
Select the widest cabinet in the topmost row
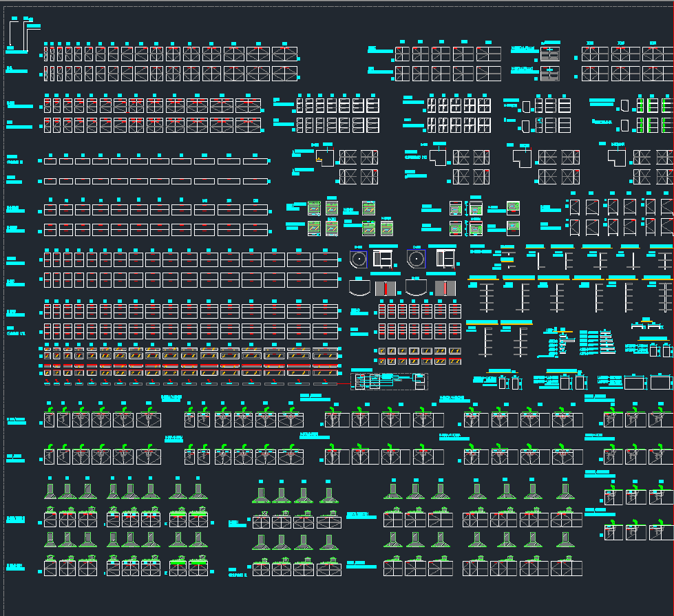coord(284,54)
